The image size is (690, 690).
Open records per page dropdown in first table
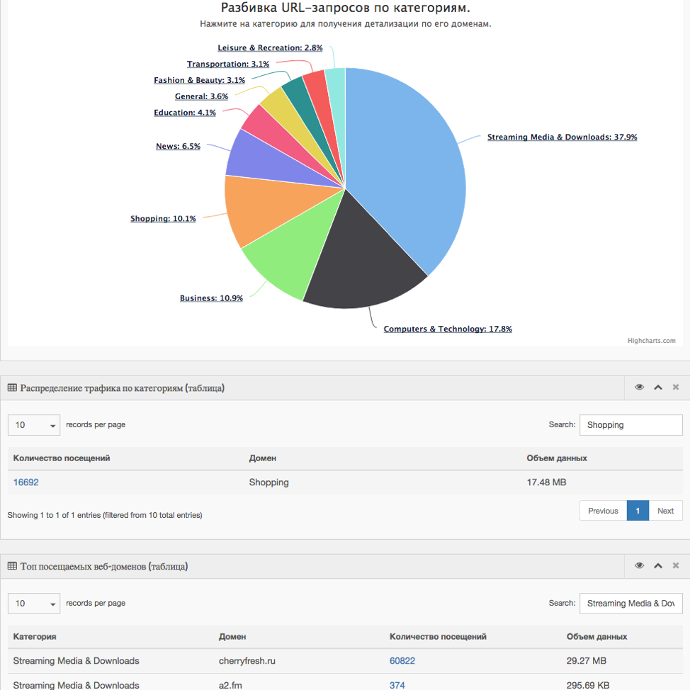tap(34, 425)
